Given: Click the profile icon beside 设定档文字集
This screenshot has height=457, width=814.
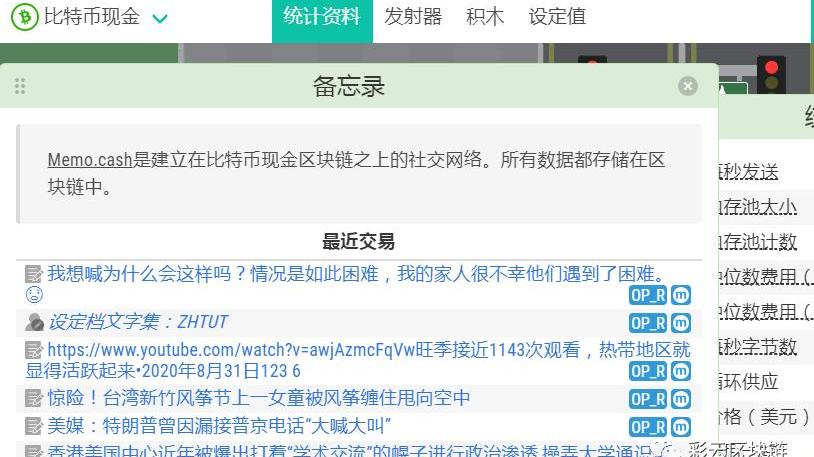Looking at the screenshot, I should pyautogui.click(x=34, y=322).
